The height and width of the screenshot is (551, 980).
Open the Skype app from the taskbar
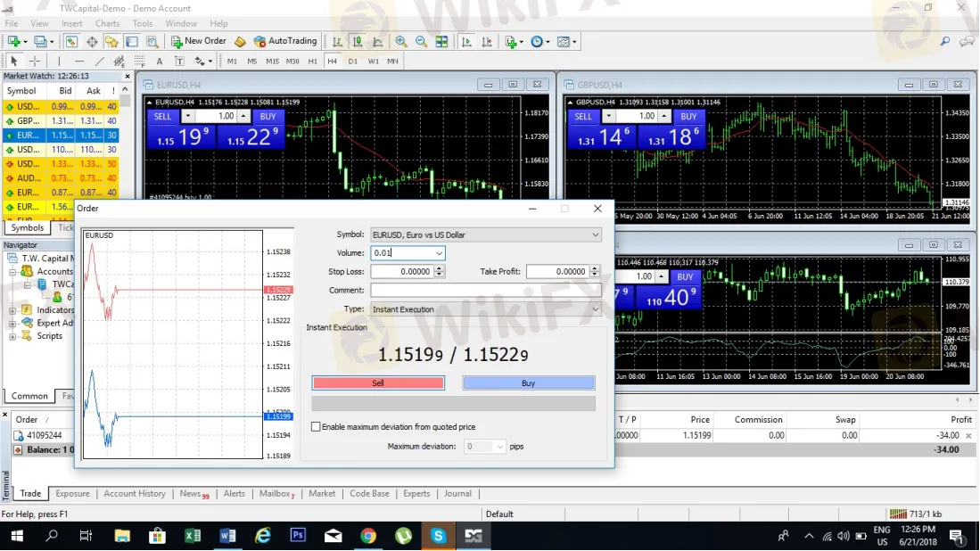coord(438,537)
